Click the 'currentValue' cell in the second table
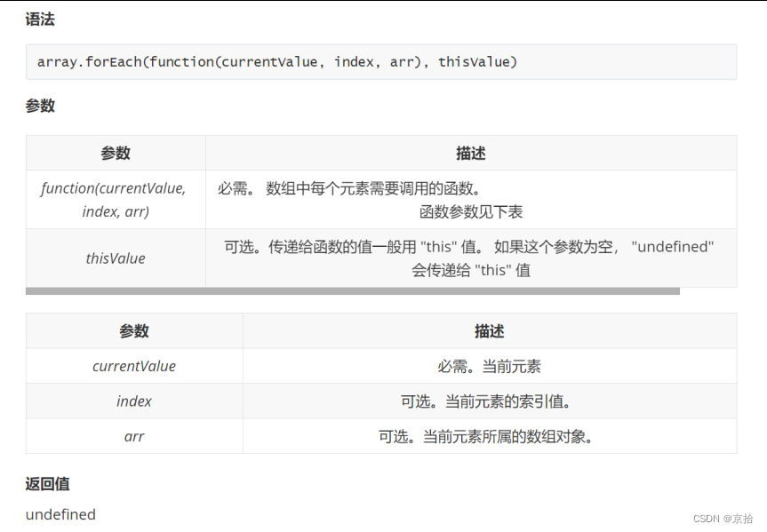This screenshot has height=532, width=767. click(x=134, y=366)
